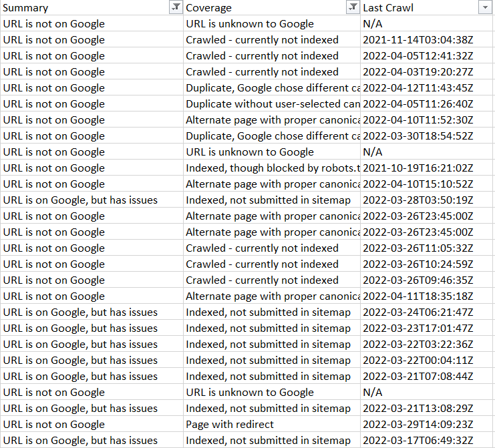Select Summary cell in row crawled 2021-10-19T16:21:02Z
The image size is (495, 448).
[92, 168]
